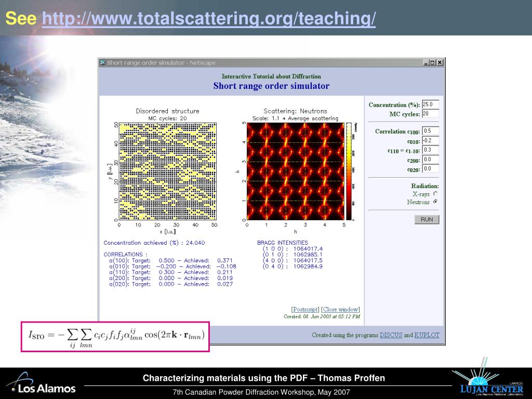Click the (4 0 0) Bragg intensity row

click(x=292, y=261)
